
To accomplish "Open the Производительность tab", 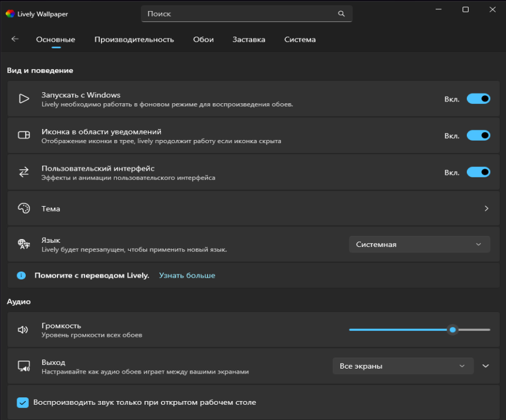I will click(x=134, y=39).
